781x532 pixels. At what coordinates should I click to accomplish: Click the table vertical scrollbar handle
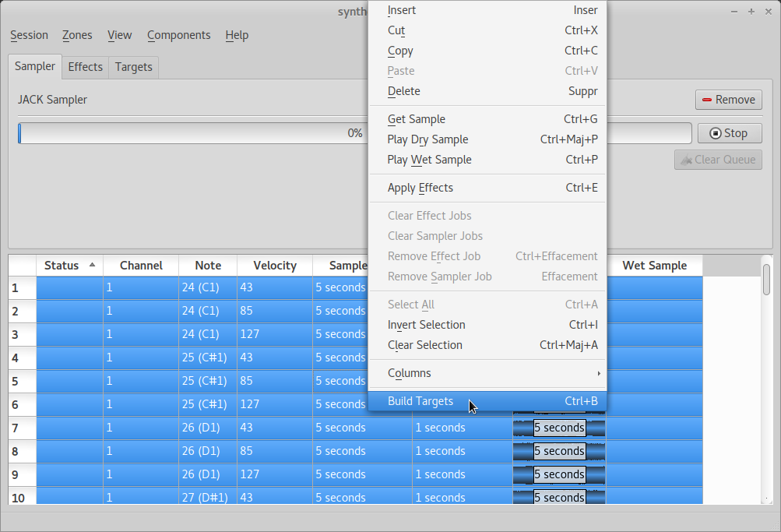click(766, 280)
